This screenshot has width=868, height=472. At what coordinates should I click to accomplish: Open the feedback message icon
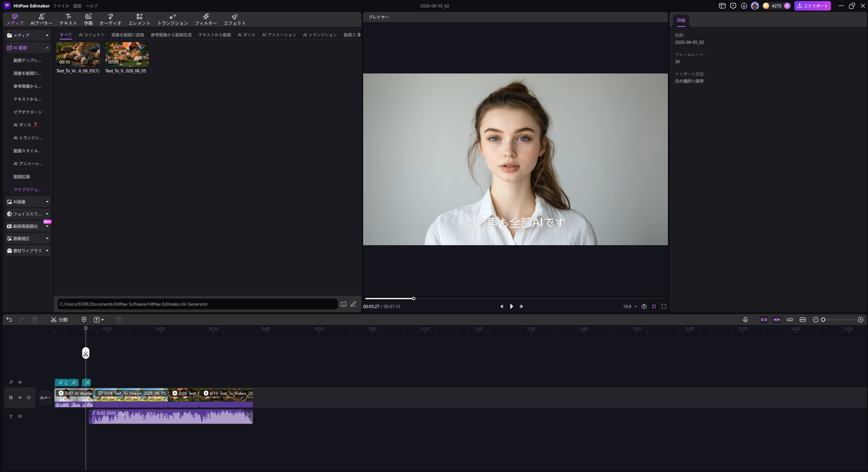[733, 6]
